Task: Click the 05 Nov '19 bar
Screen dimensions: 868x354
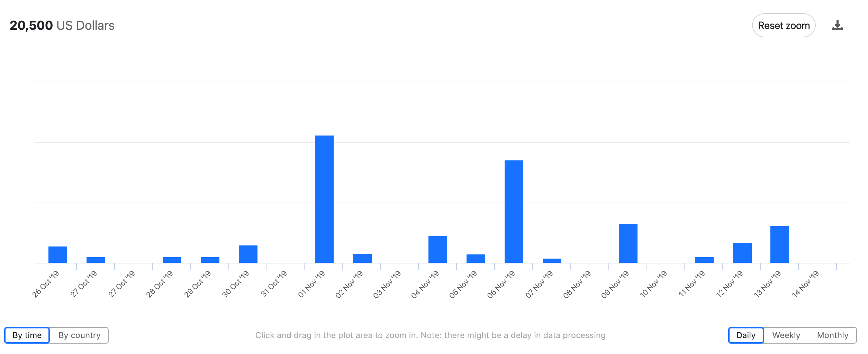Action: pyautogui.click(x=476, y=259)
